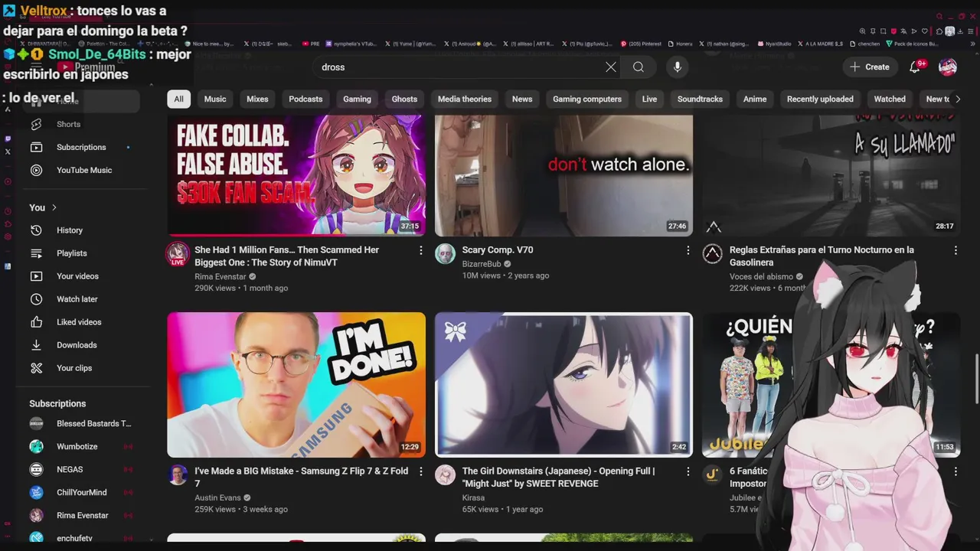Open the 'She Had 1 Million Fans' video title
980x551 pixels.
coord(287,256)
